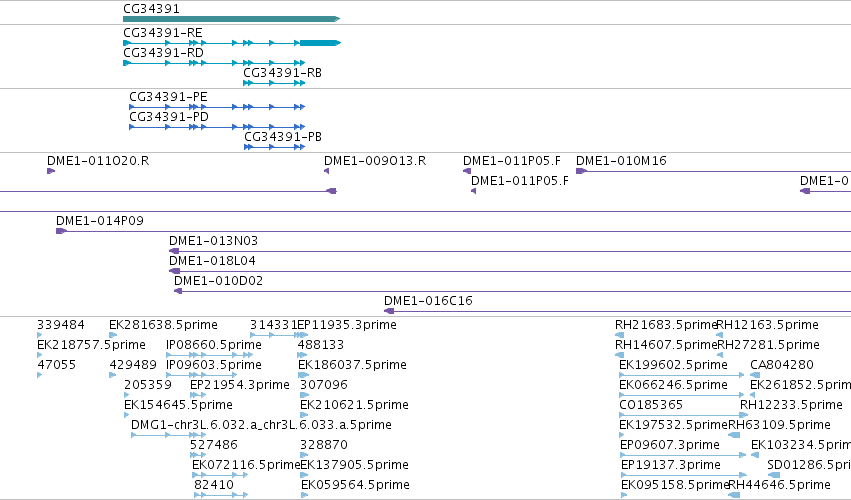Open the DME1-009O13.R feature label
851x500 pixels.
tap(375, 161)
